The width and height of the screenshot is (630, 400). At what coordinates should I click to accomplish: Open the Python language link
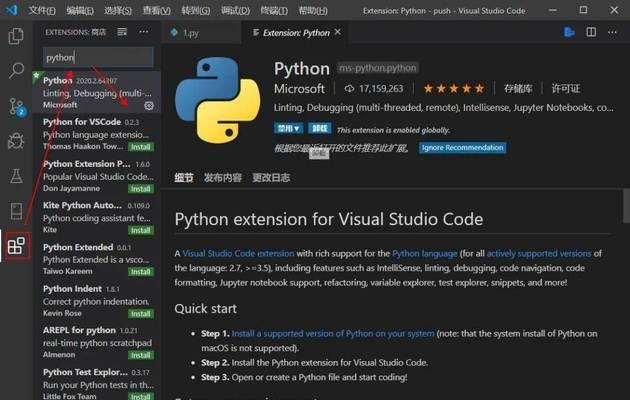coord(425,253)
